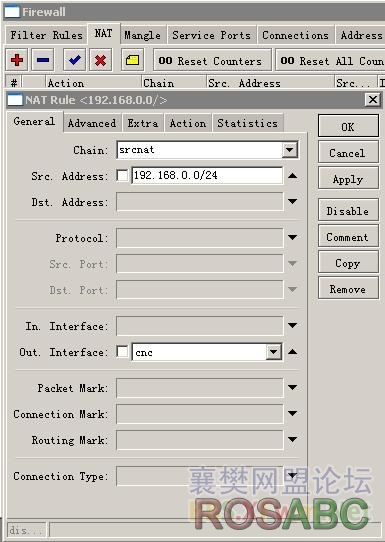Image resolution: width=385 pixels, height=542 pixels.
Task: Click the Connection Mark field
Action: pyautogui.click(x=200, y=414)
